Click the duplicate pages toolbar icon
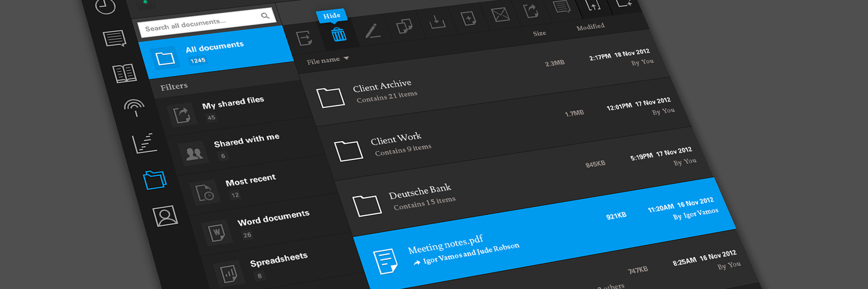 coord(404,26)
